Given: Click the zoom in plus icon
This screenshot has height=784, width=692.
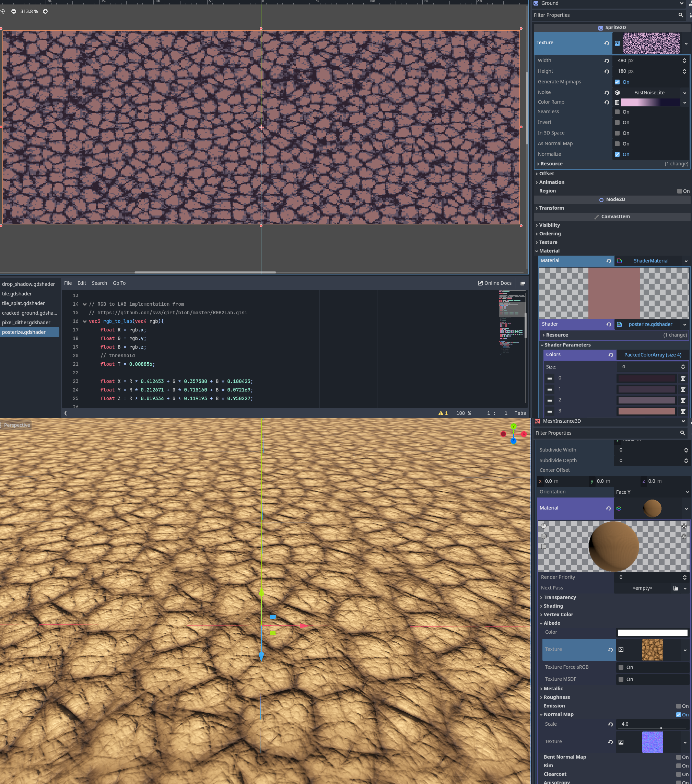Looking at the screenshot, I should [x=45, y=12].
